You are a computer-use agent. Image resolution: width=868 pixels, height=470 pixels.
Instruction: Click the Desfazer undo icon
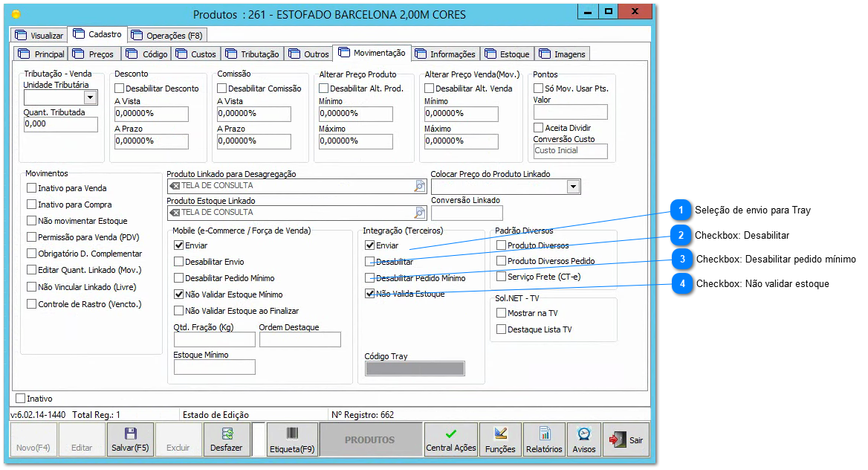227,439
